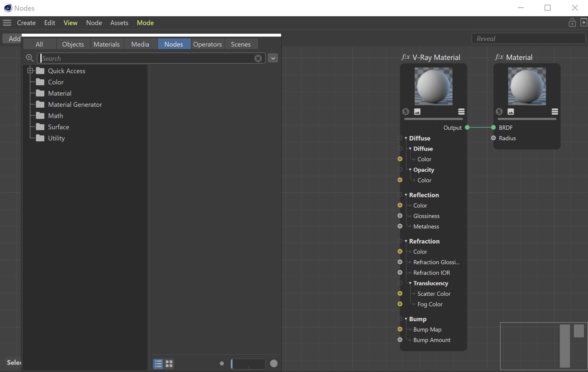Open the Material node options menu icon
Viewport: 588px width, 372px height.
555,112
